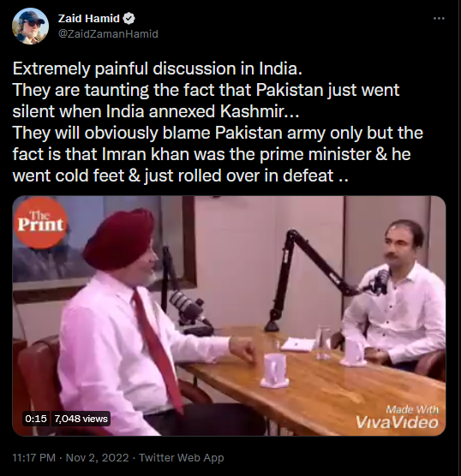Click the Nov 2, 2022 date
This screenshot has width=461, height=476.
click(97, 457)
